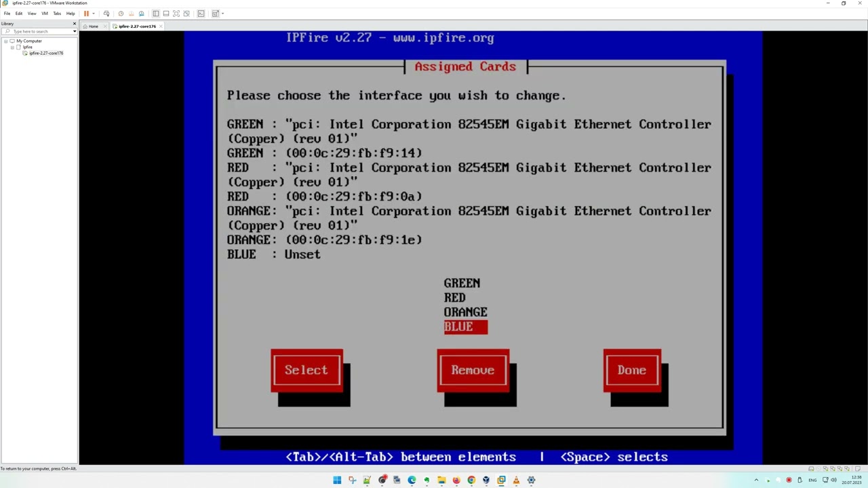Click the Done button
868x488 pixels.
632,370
